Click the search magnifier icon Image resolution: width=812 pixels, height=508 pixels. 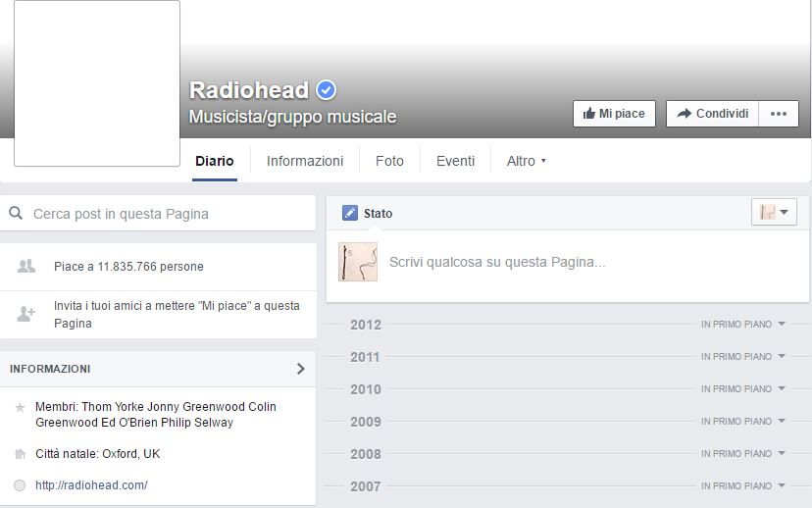tap(16, 213)
